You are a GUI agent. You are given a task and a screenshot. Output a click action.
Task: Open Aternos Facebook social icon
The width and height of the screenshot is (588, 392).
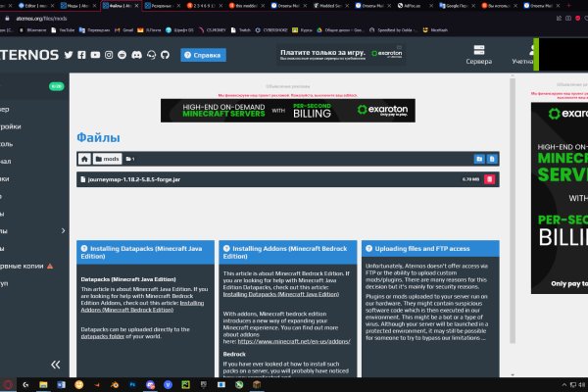(x=81, y=55)
